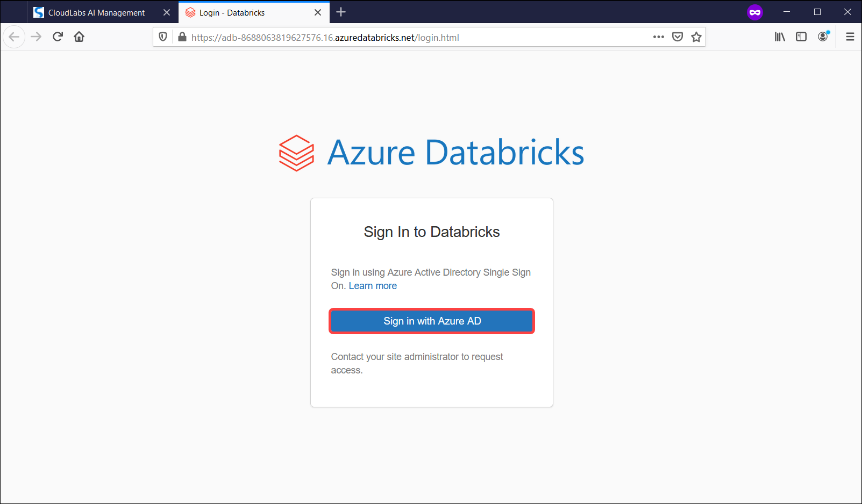Click the Azure Databricks title text
The height and width of the screenshot is (504, 862).
coord(455,153)
